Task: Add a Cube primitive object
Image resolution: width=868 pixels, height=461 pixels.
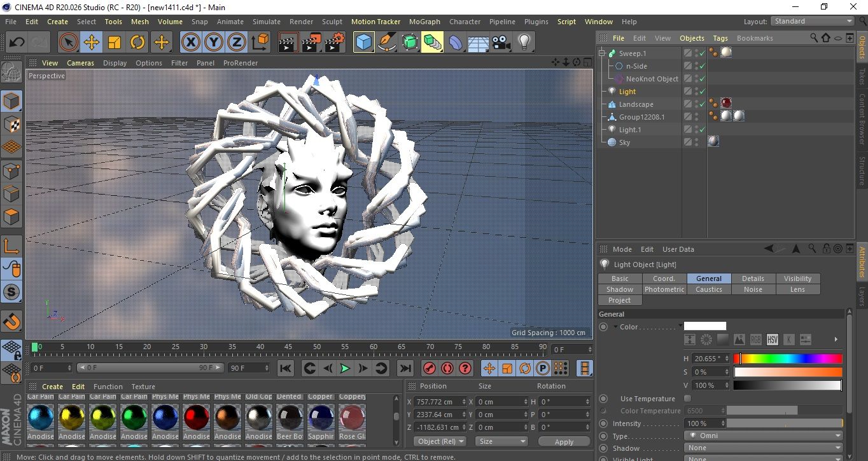Action: pos(363,43)
